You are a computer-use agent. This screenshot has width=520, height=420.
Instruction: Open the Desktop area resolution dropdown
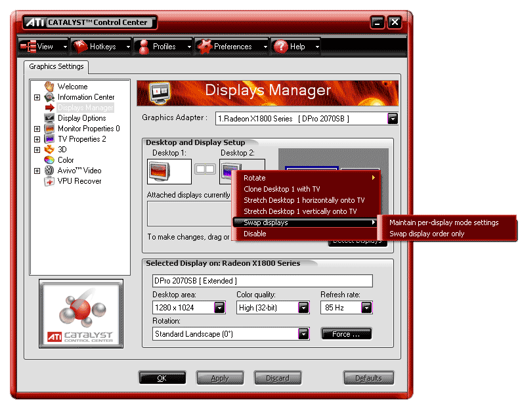tap(219, 308)
